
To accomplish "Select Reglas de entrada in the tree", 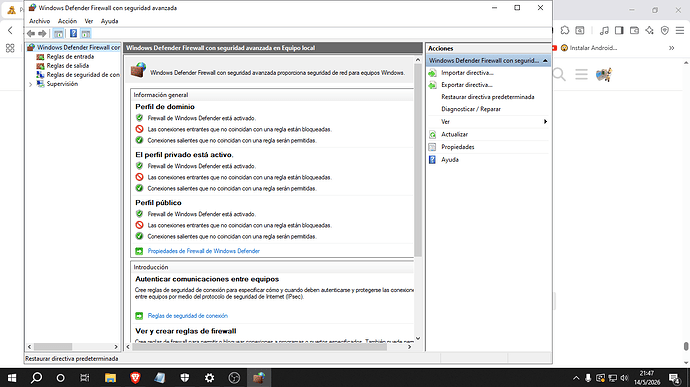I will tap(70, 56).
